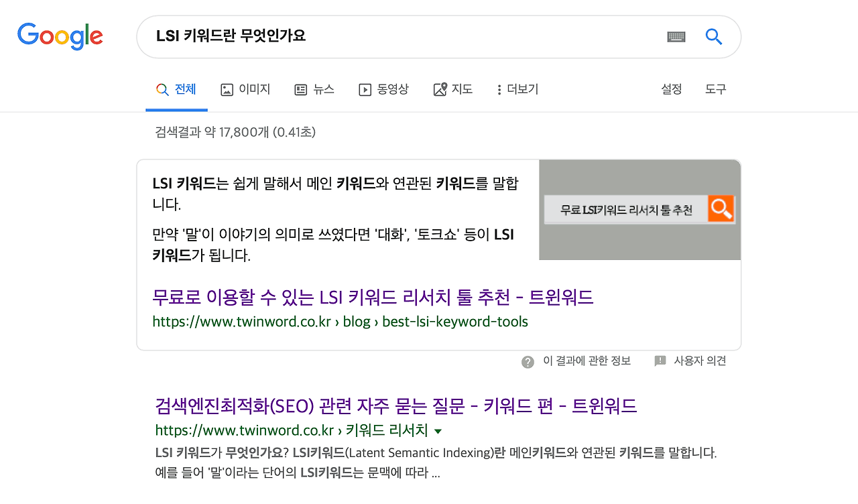
Task: Click the orange search icon in snippet image
Action: pyautogui.click(x=721, y=209)
